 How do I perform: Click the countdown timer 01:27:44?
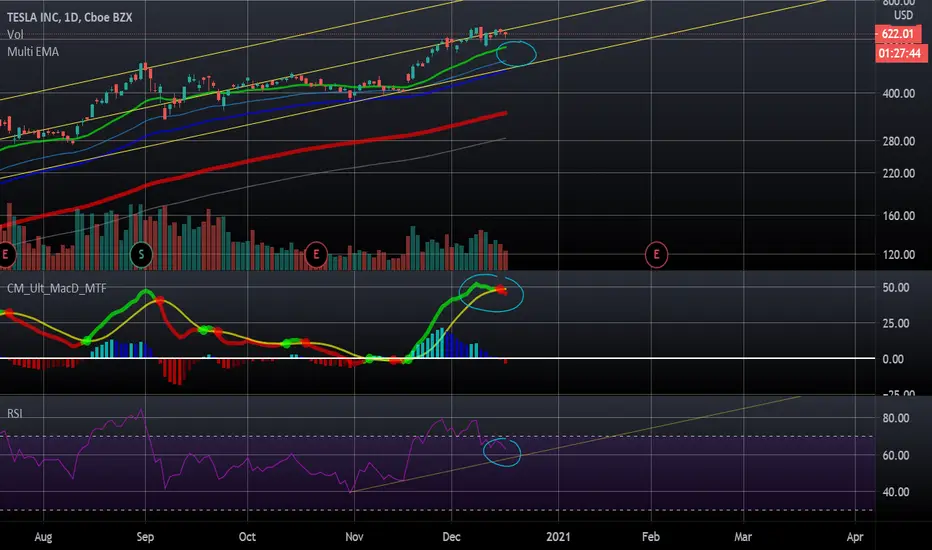click(900, 54)
